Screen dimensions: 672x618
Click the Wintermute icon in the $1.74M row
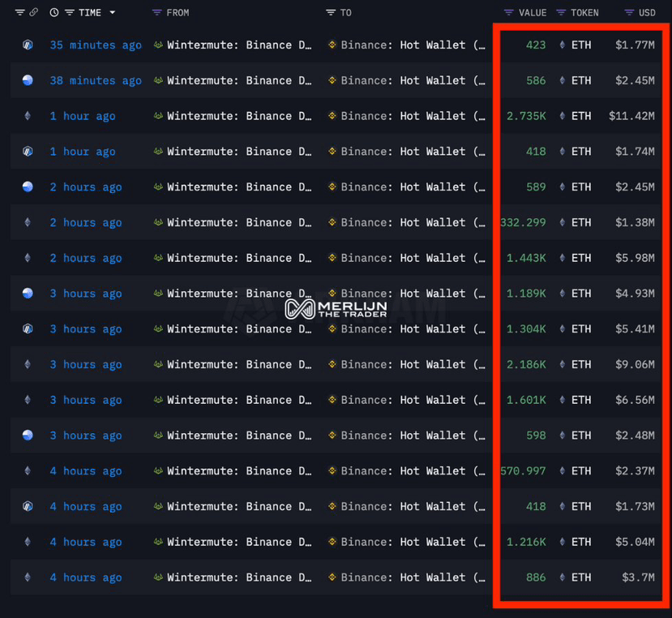pyautogui.click(x=158, y=152)
